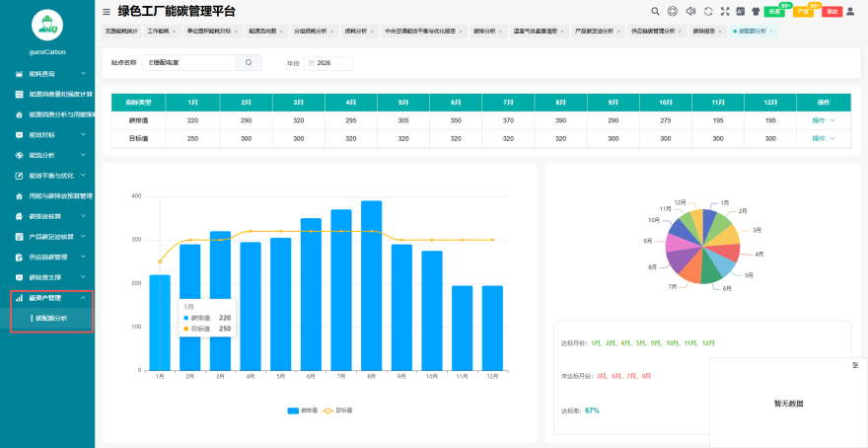Toggle the 目标值 legend item

coord(337,411)
